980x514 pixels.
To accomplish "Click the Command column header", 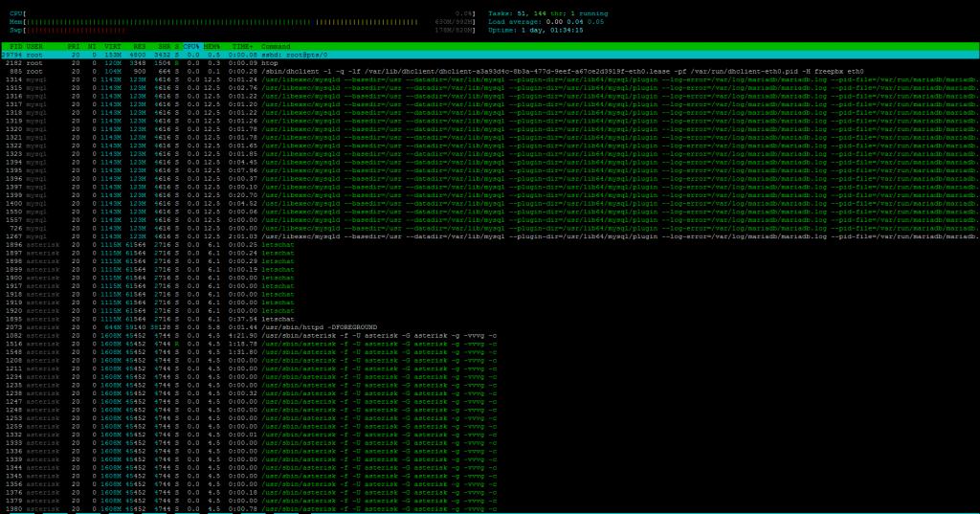I will click(276, 47).
